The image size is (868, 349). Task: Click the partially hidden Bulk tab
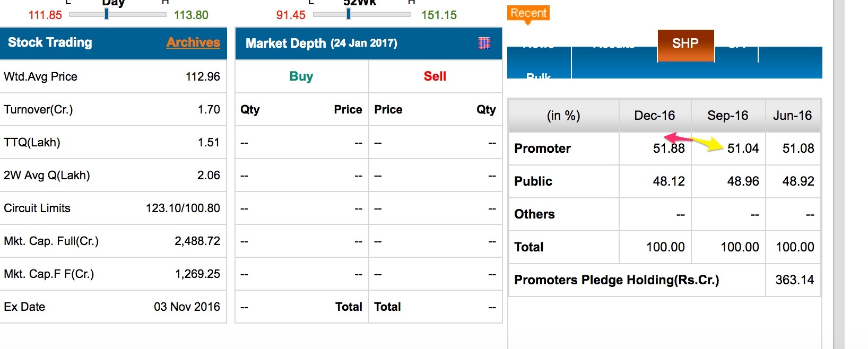pyautogui.click(x=539, y=76)
